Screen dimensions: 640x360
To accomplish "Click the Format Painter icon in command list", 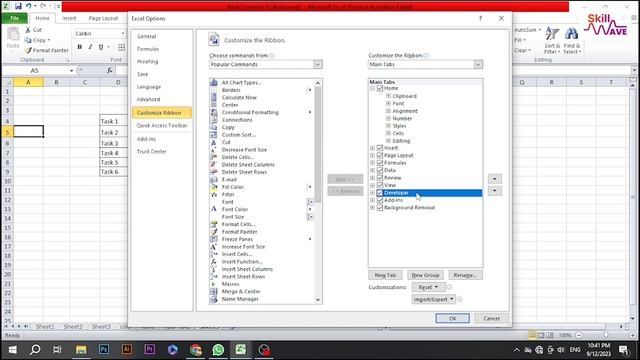I will tap(213, 231).
